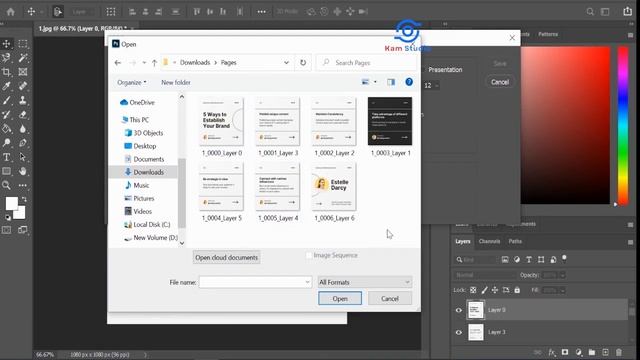
Task: Click the help icon in Open dialog
Action: 409,82
